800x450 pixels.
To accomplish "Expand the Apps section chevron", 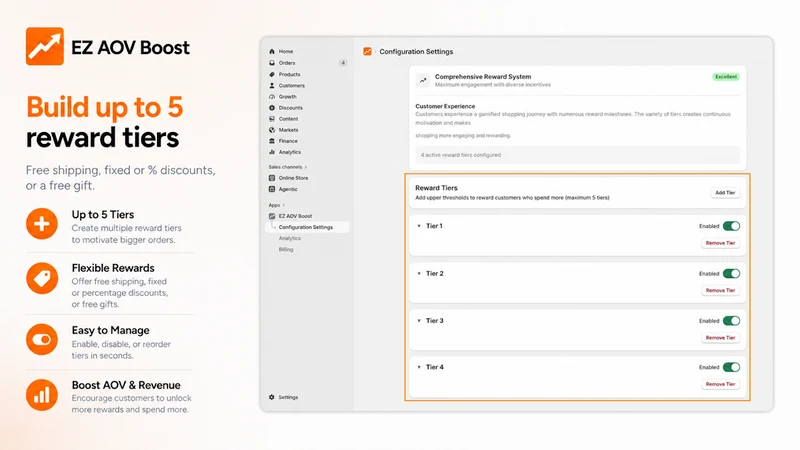I will click(284, 205).
